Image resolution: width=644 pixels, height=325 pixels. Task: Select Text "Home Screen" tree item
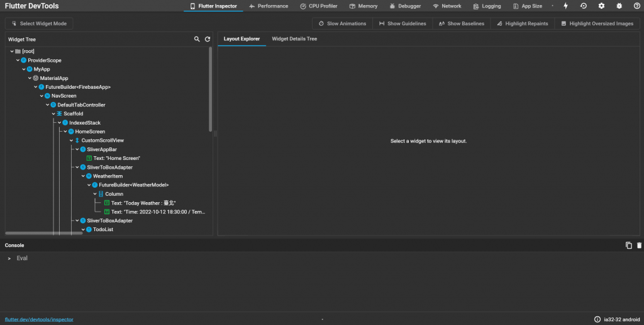coord(113,158)
